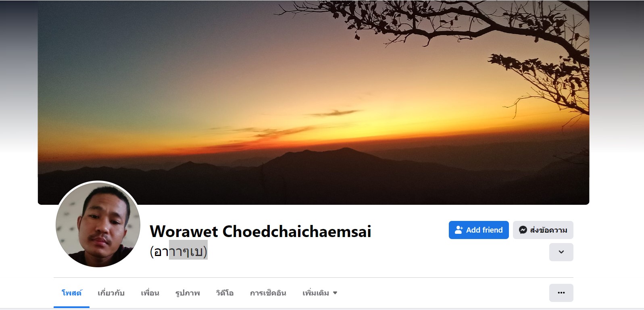Open the sunset cover photo
This screenshot has height=310, width=644.
[313, 102]
